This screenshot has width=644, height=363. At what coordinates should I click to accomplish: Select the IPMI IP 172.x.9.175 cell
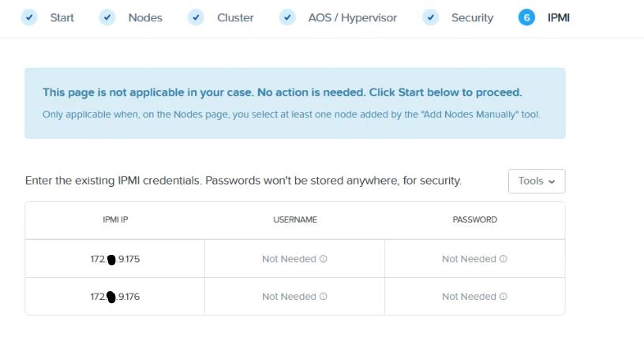point(115,259)
